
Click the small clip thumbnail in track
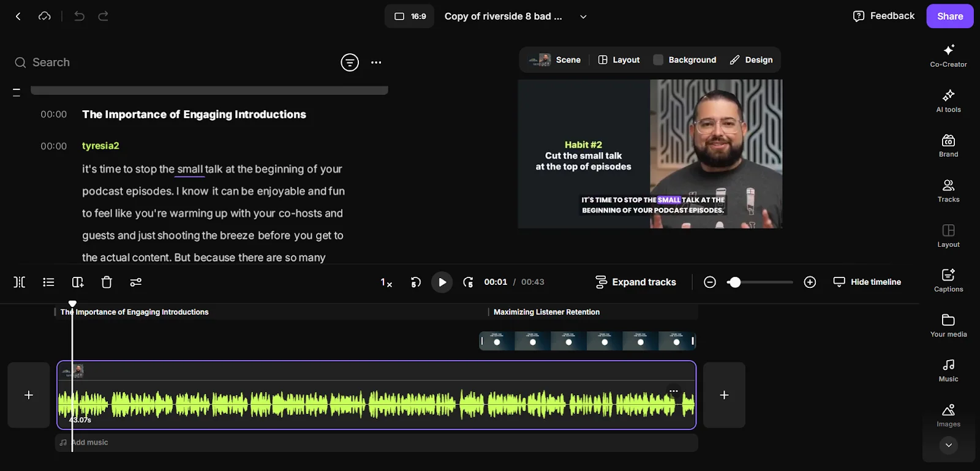tap(73, 371)
